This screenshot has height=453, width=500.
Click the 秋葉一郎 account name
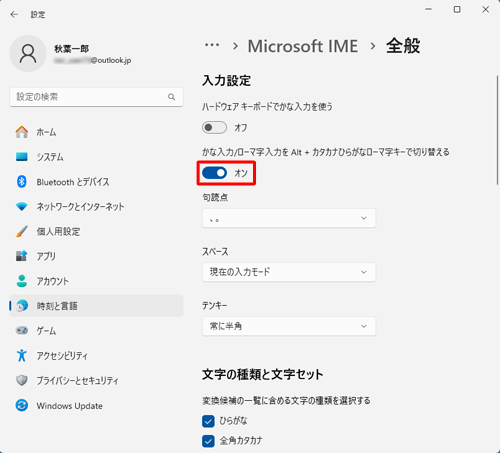click(x=71, y=49)
